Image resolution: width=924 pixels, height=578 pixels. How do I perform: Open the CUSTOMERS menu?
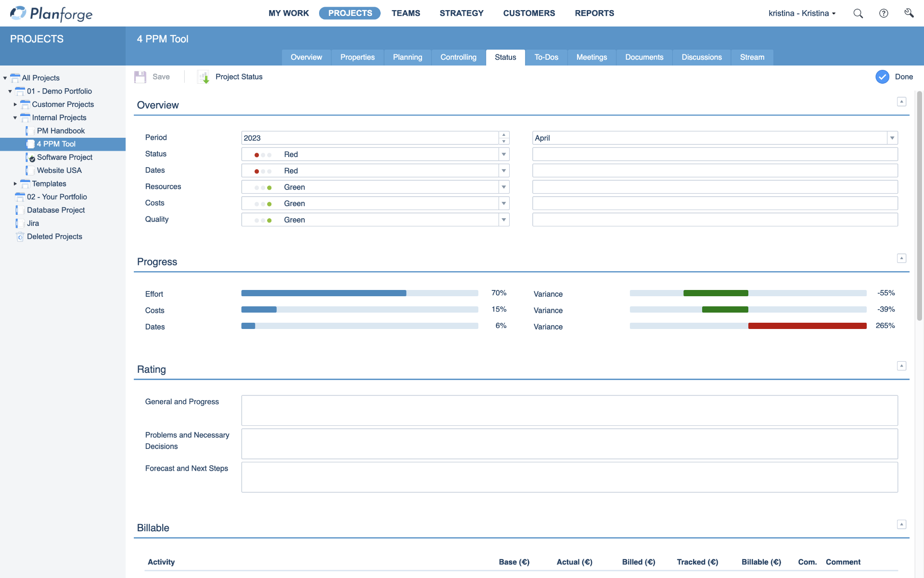pos(529,13)
